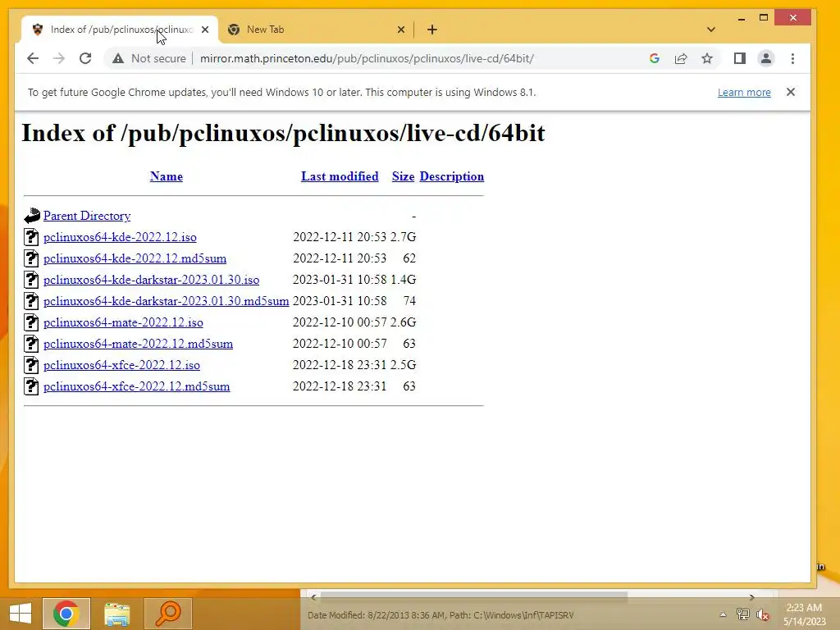Close the Index of /pub/pclinuxos tab
840x630 pixels.
coord(205,30)
